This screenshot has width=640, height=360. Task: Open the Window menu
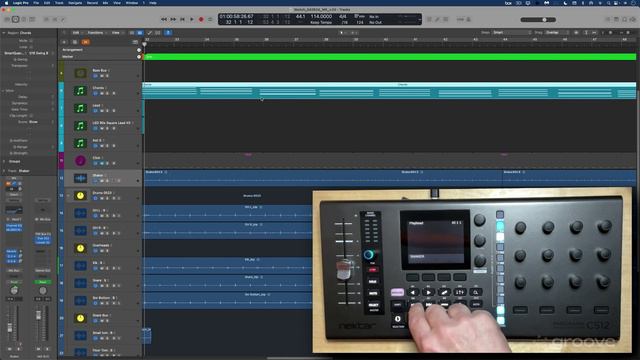131,3
